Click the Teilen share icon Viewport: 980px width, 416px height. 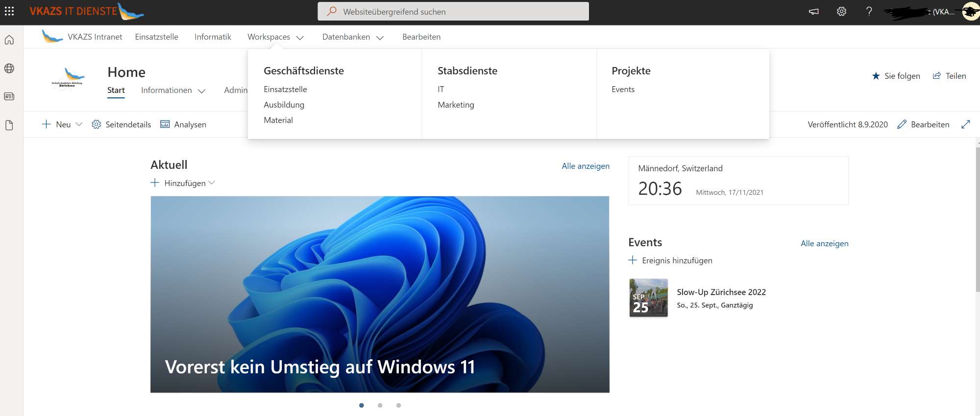coord(937,76)
